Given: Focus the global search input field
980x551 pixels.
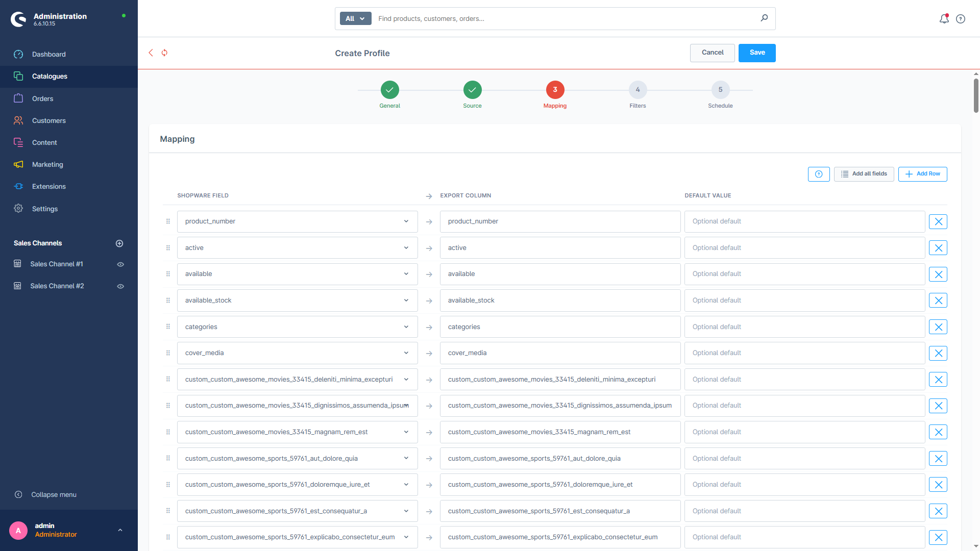Looking at the screenshot, I should coord(566,19).
